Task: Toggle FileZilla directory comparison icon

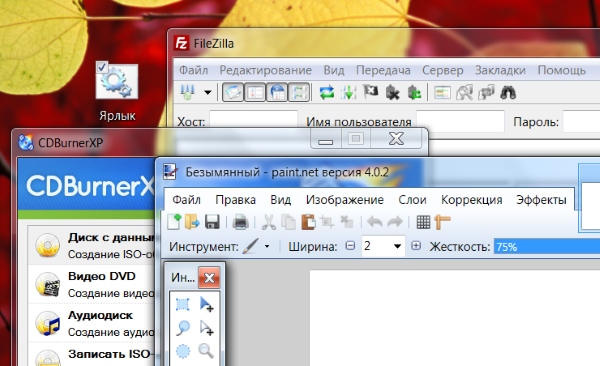Action: pos(464,92)
